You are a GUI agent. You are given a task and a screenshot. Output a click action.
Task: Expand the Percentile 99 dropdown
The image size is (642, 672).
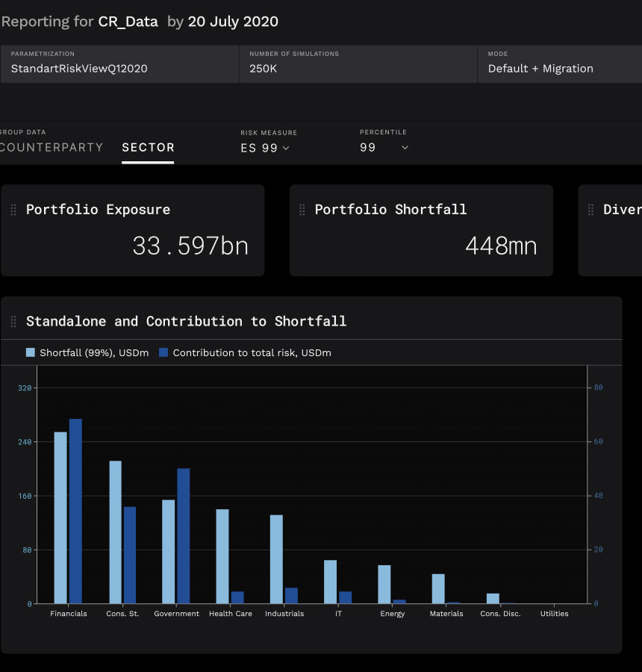click(x=384, y=148)
